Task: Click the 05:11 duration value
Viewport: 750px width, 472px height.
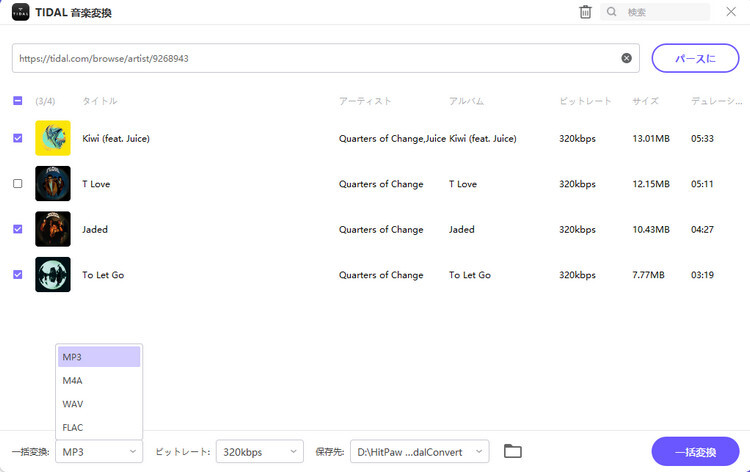Action: [x=702, y=184]
